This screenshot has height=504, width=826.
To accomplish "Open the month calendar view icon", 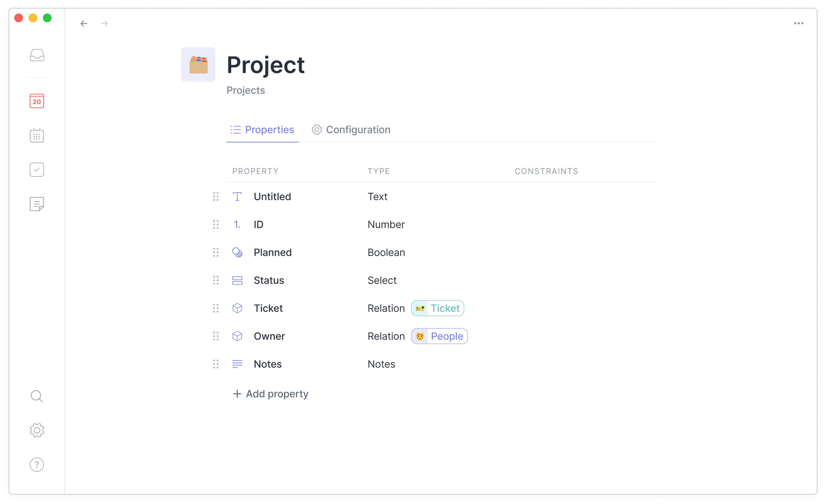I will [x=37, y=136].
